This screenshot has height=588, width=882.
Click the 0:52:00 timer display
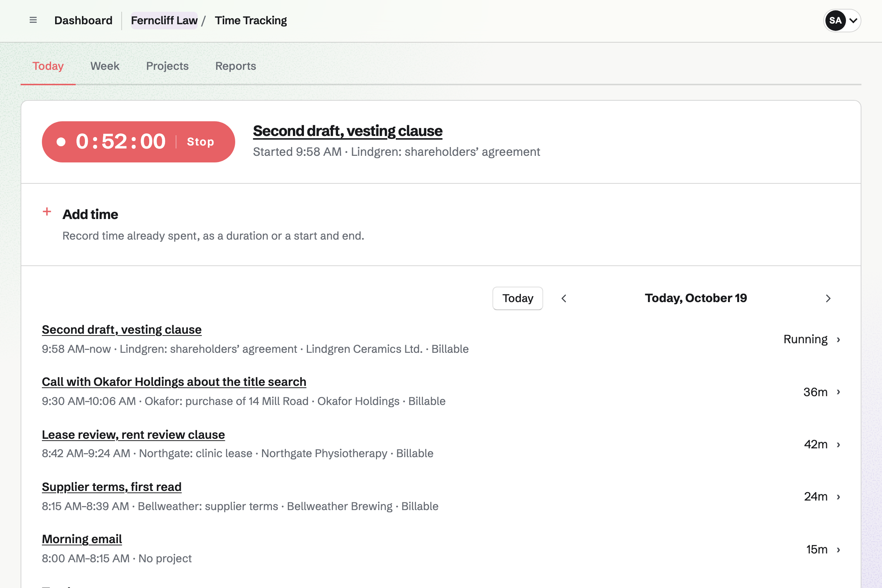pos(121,142)
